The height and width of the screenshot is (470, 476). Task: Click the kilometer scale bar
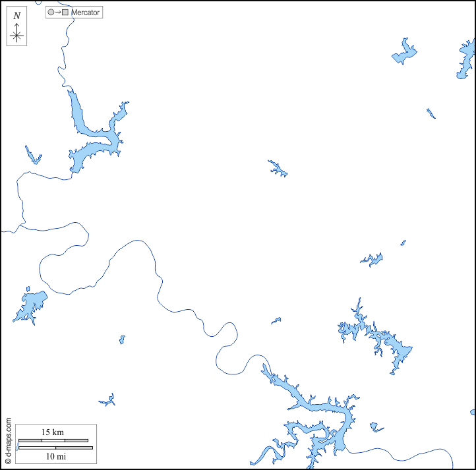point(53,440)
